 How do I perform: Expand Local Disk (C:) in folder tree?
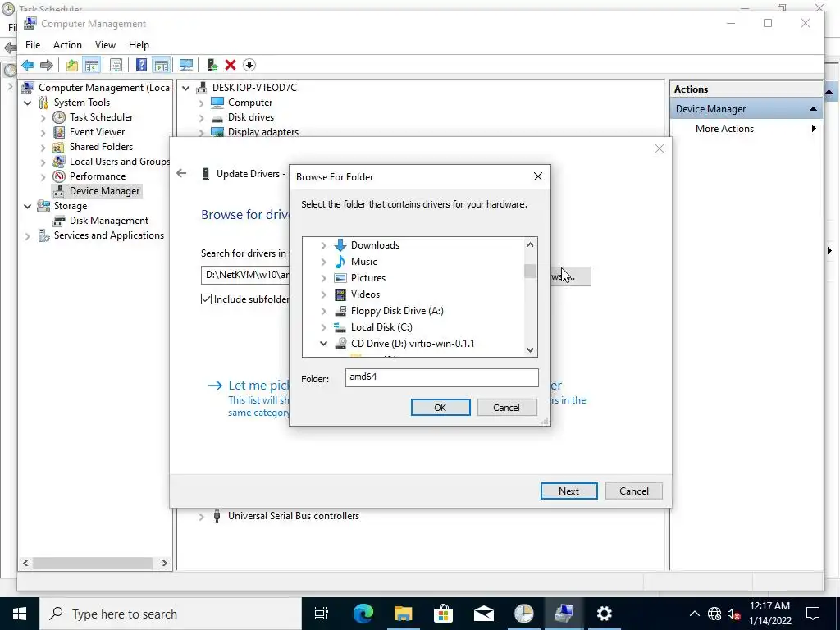[x=323, y=327]
